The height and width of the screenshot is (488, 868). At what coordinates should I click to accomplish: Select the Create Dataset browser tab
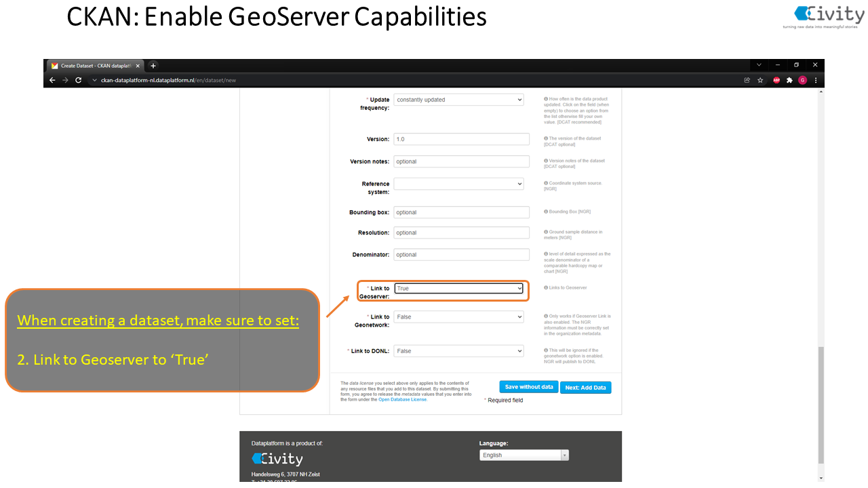[x=95, y=66]
